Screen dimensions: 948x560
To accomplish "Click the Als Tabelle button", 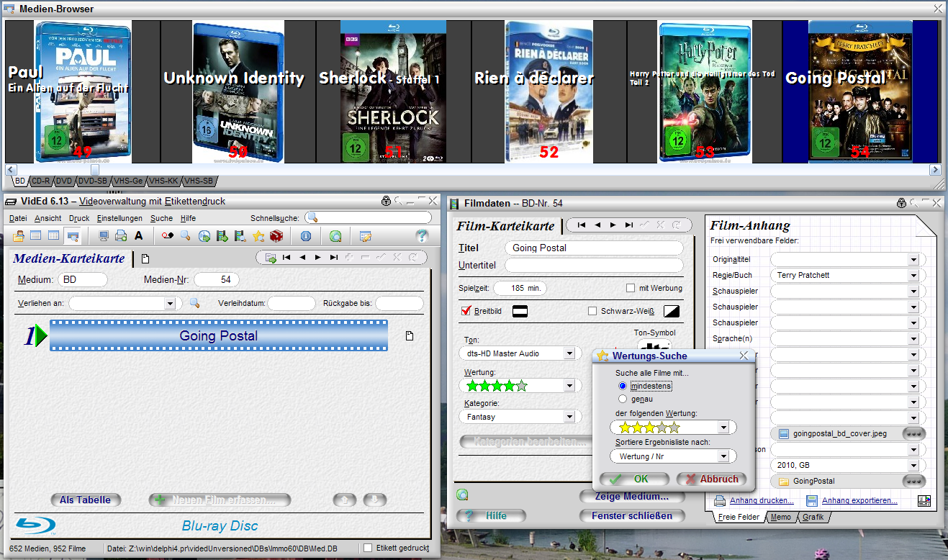I will pos(86,500).
